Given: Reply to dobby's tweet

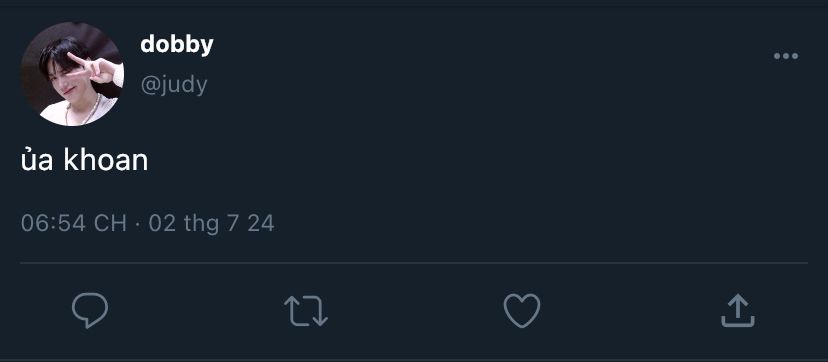Looking at the screenshot, I should coord(90,310).
